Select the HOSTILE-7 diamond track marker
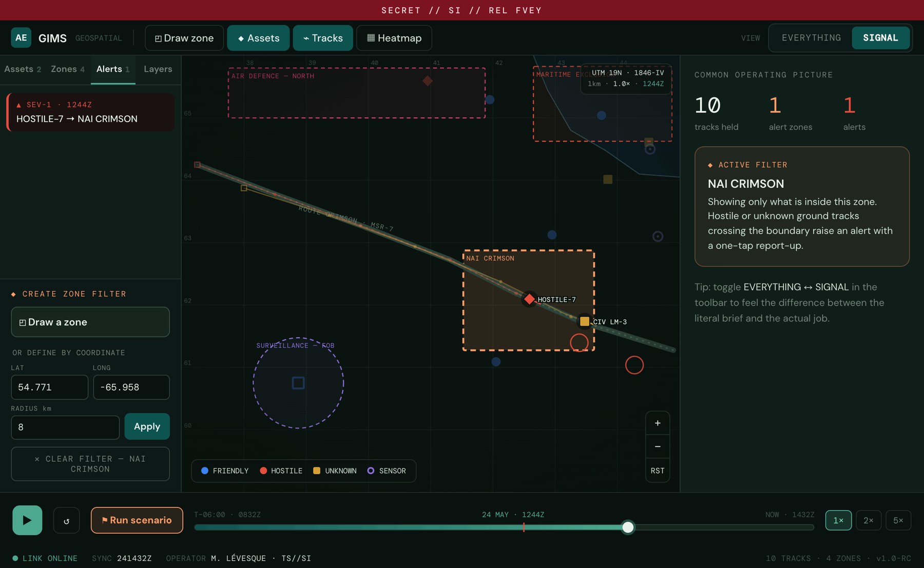 [529, 299]
